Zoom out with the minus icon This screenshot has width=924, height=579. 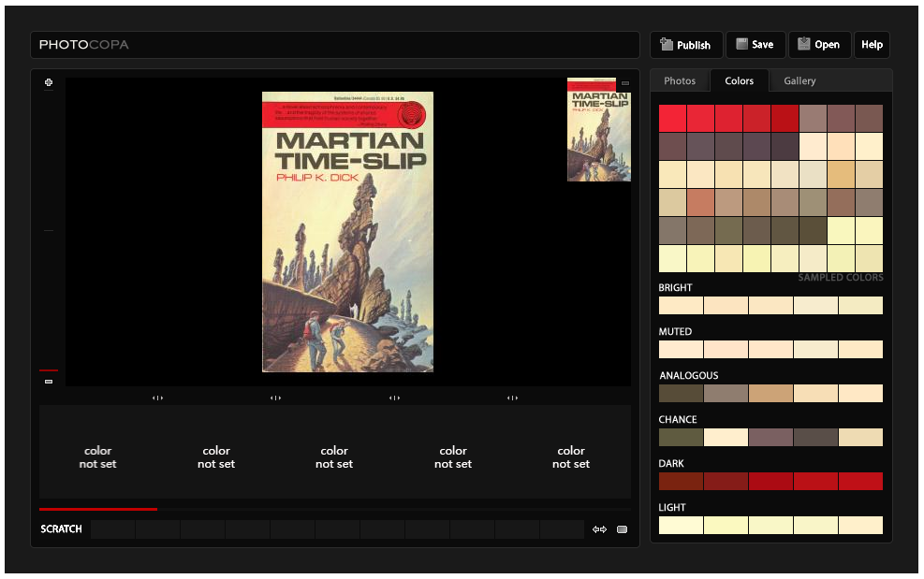pyautogui.click(x=49, y=382)
